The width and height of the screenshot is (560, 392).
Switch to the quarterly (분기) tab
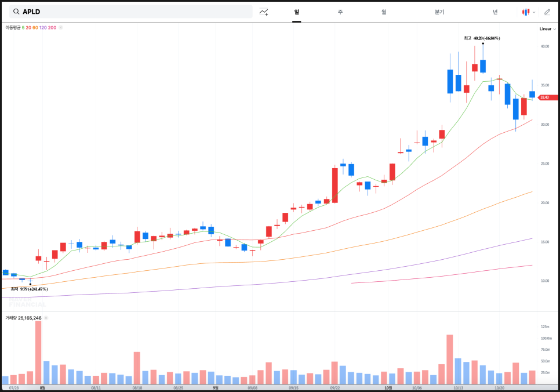tap(439, 12)
